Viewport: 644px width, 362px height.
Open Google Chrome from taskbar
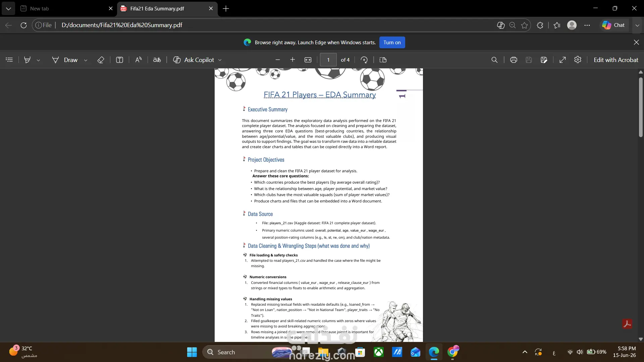point(452,352)
